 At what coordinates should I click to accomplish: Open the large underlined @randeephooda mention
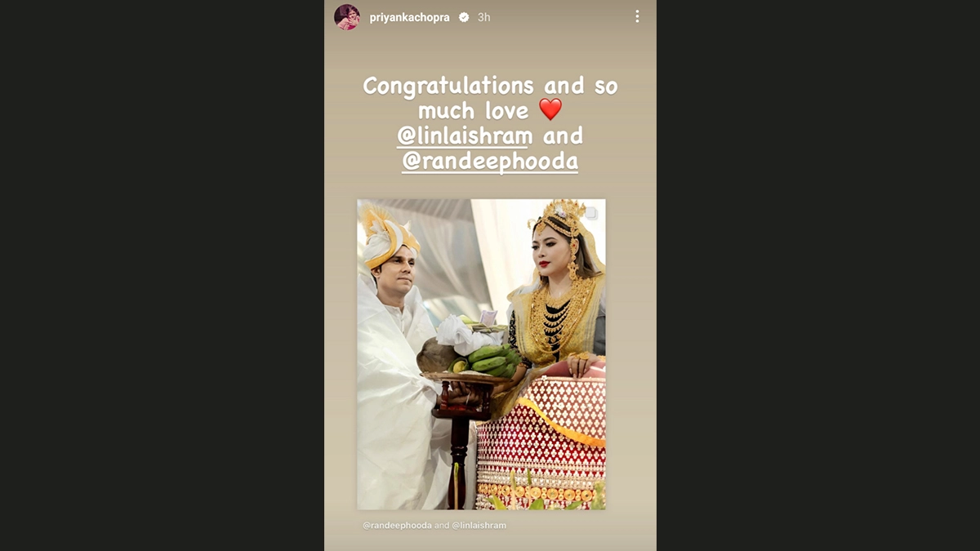(x=490, y=162)
